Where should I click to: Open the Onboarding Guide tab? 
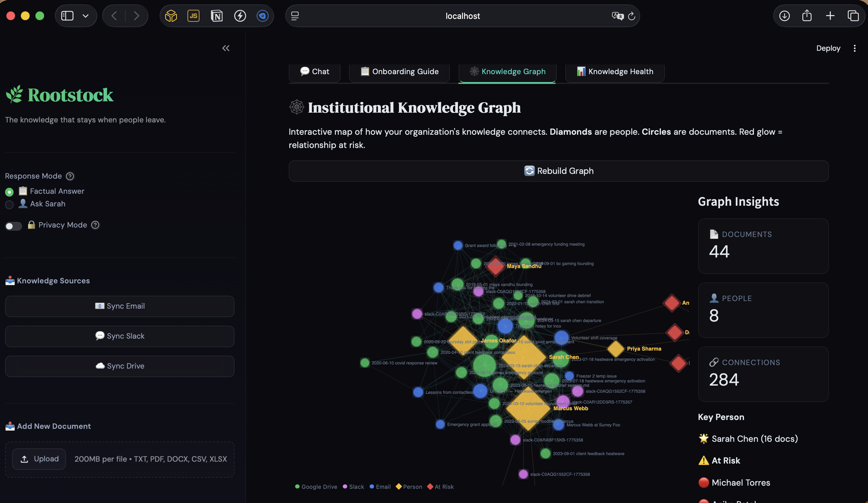point(399,72)
